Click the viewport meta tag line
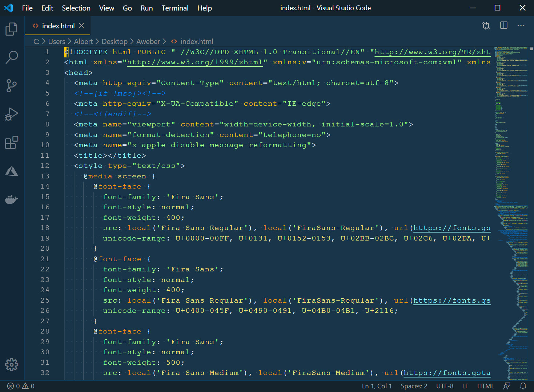Viewport: 534px width, 392px height. click(244, 124)
